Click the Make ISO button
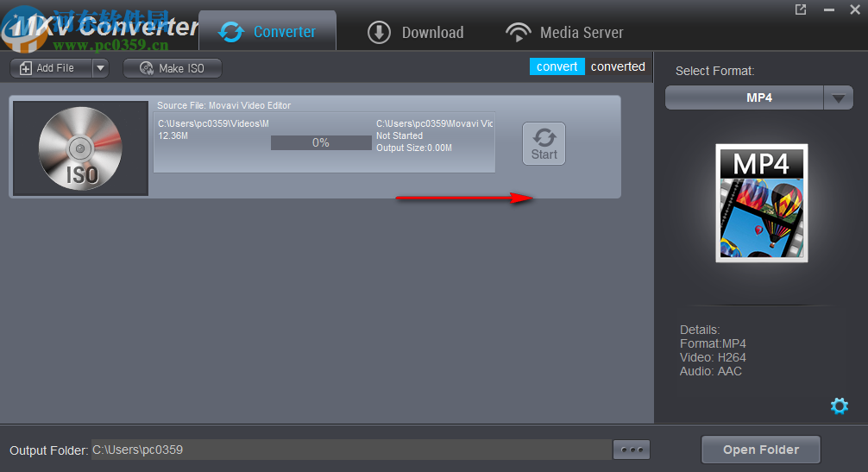Screen dimensions: 868x472 [173, 68]
